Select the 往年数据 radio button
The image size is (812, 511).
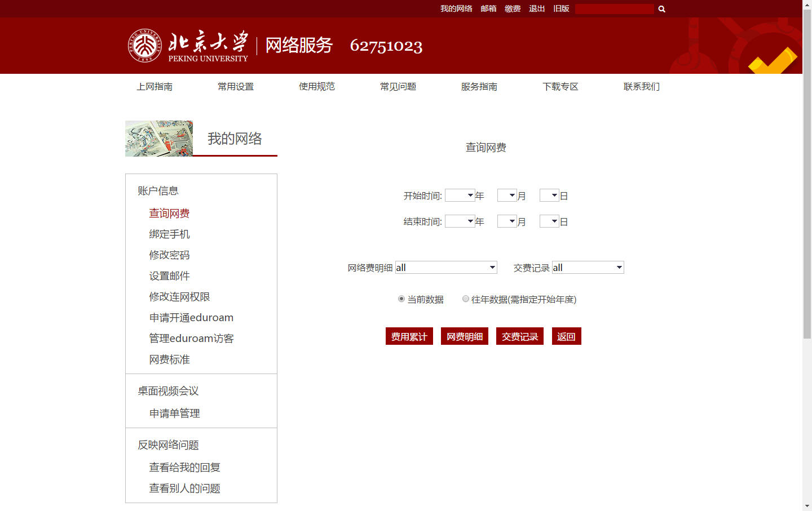[466, 299]
